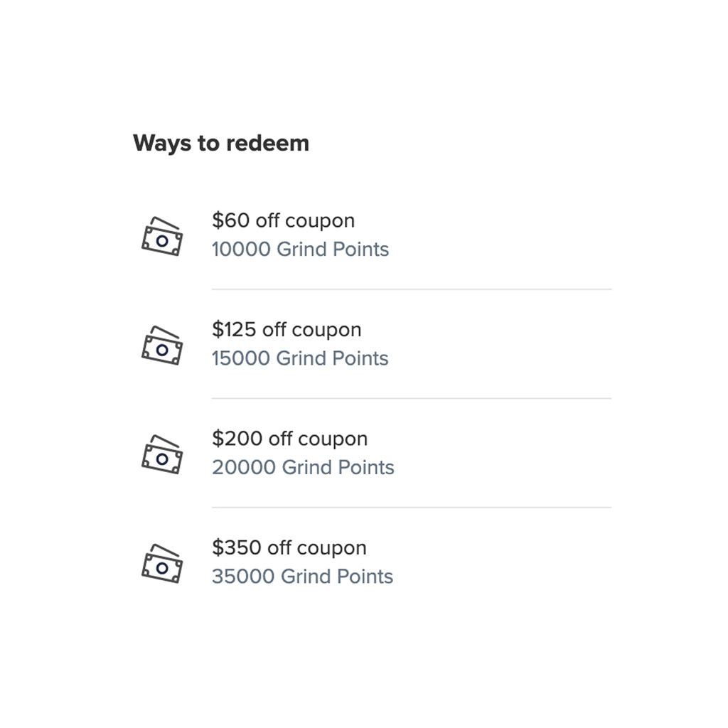Select the $60 off coupon title
Image resolution: width=728 pixels, height=728 pixels.
283,220
